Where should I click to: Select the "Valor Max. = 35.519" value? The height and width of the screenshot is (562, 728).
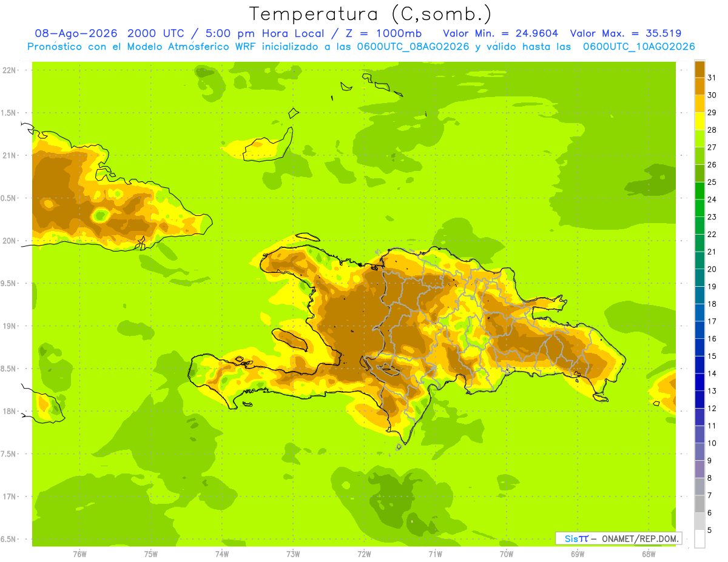tap(626, 33)
